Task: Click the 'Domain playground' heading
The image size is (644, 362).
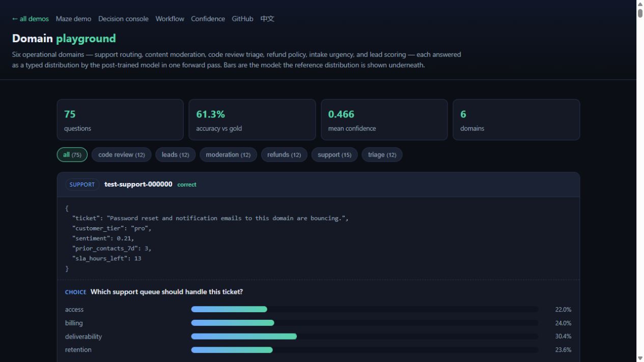Action: pyautogui.click(x=64, y=39)
